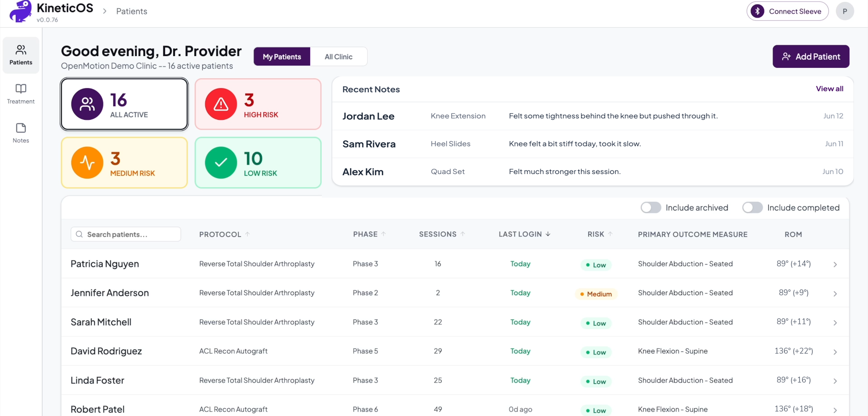The width and height of the screenshot is (868, 416).
Task: Click Knee Extension in Jordan Lee note
Action: pyautogui.click(x=458, y=116)
